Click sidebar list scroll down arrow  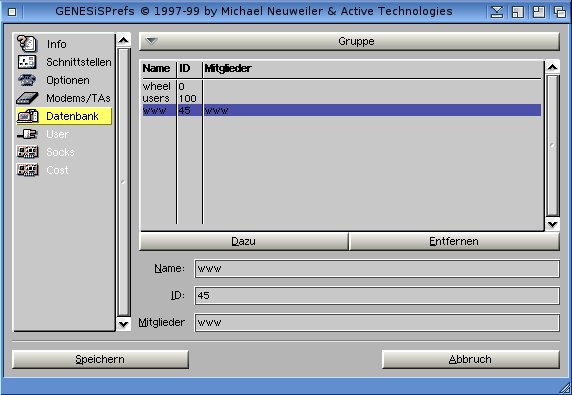[x=123, y=324]
